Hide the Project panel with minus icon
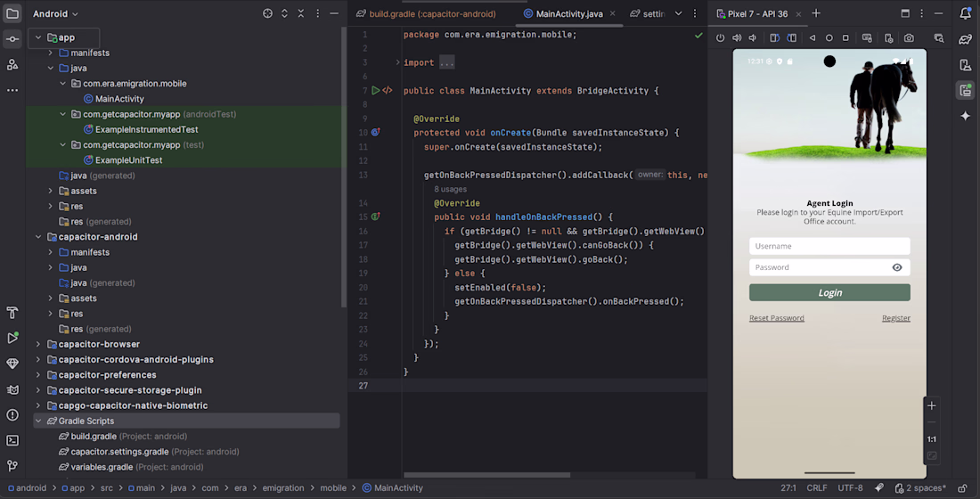This screenshot has width=980, height=499. 334,13
